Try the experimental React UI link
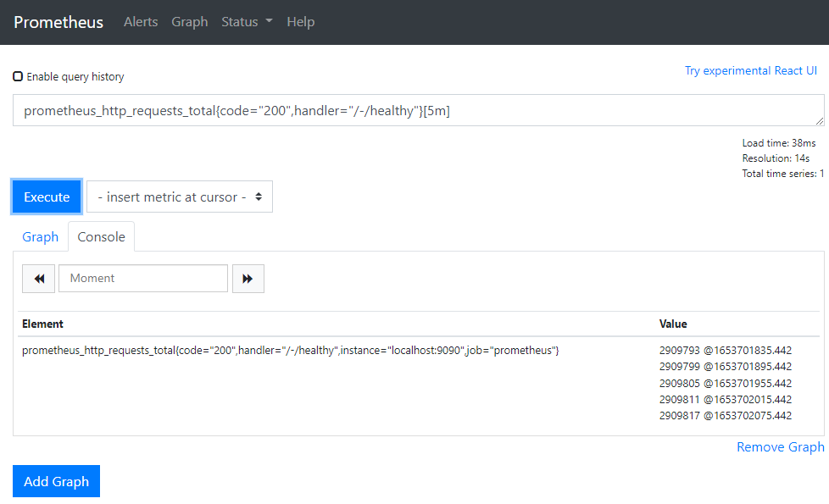 [750, 70]
